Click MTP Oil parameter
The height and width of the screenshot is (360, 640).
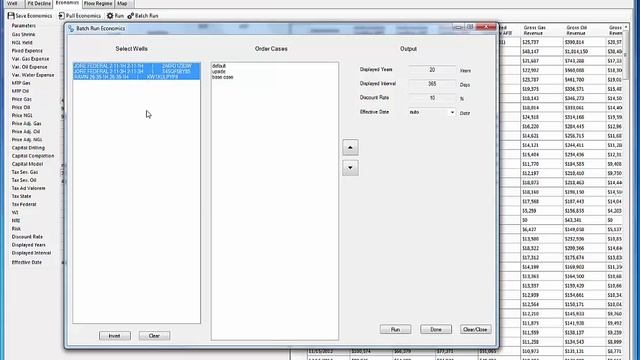point(20,91)
